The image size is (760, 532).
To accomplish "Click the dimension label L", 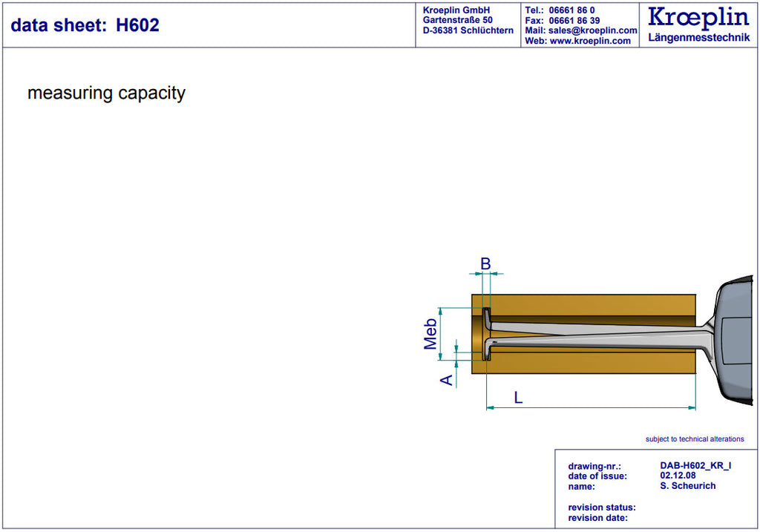I will (x=518, y=398).
